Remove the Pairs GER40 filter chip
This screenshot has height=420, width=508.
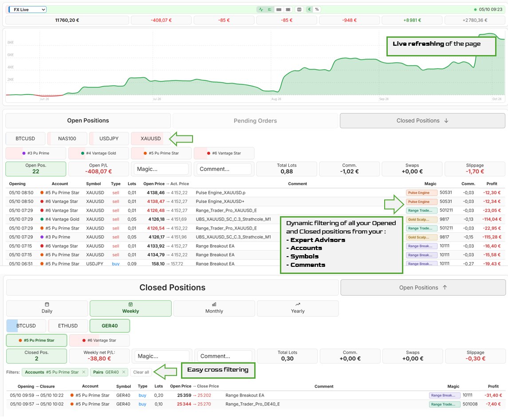point(124,372)
